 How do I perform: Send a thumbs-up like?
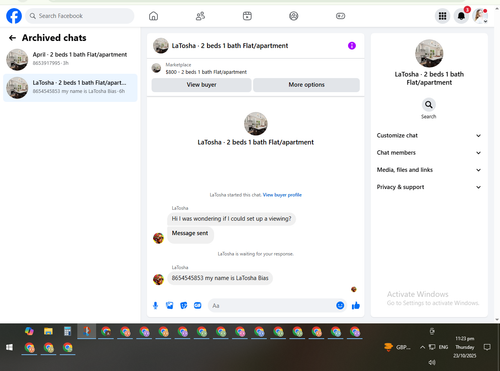(x=356, y=305)
